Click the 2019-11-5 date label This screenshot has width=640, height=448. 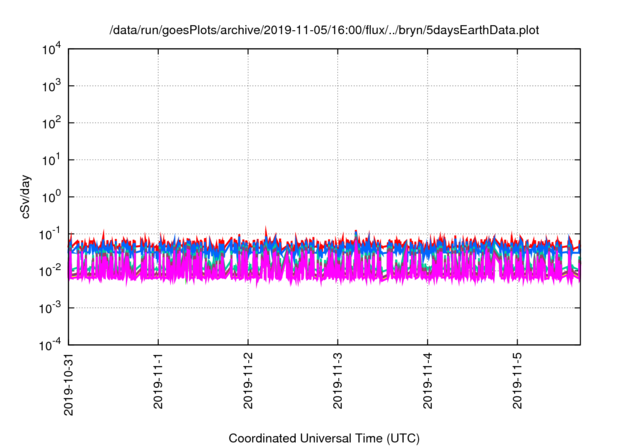point(518,381)
